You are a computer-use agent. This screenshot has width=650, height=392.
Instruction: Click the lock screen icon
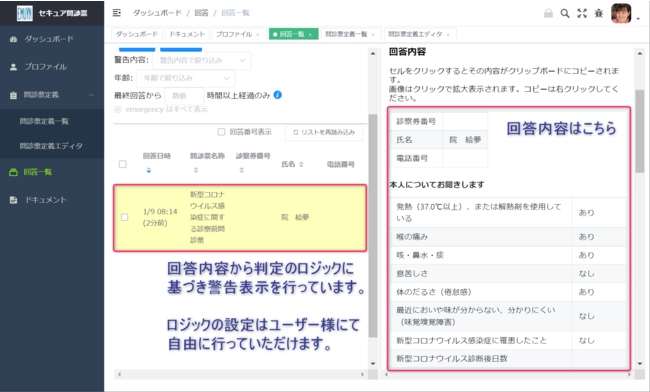tap(548, 13)
